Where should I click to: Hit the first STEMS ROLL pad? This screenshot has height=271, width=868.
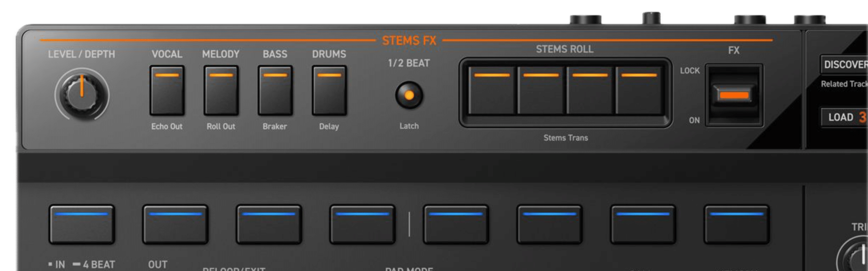492,91
